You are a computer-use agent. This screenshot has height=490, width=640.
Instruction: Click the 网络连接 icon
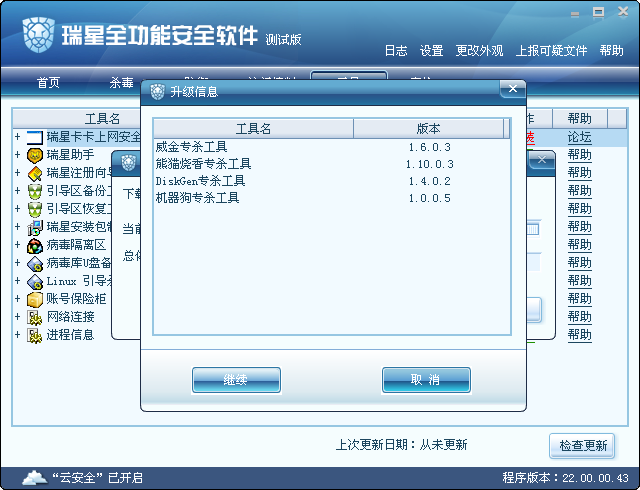[35, 317]
